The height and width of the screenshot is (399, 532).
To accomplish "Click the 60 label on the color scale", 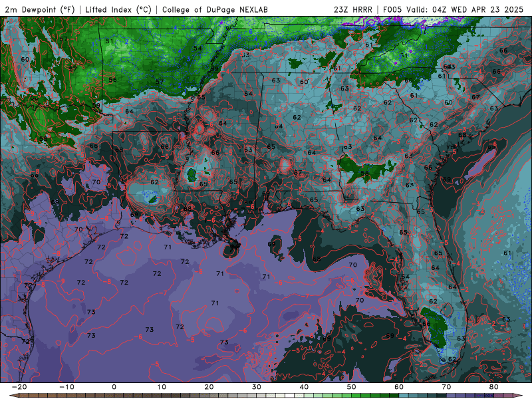I will 399,387.
